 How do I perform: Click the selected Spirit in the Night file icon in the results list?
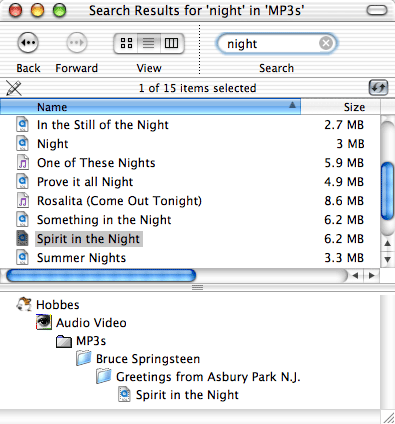point(22,239)
